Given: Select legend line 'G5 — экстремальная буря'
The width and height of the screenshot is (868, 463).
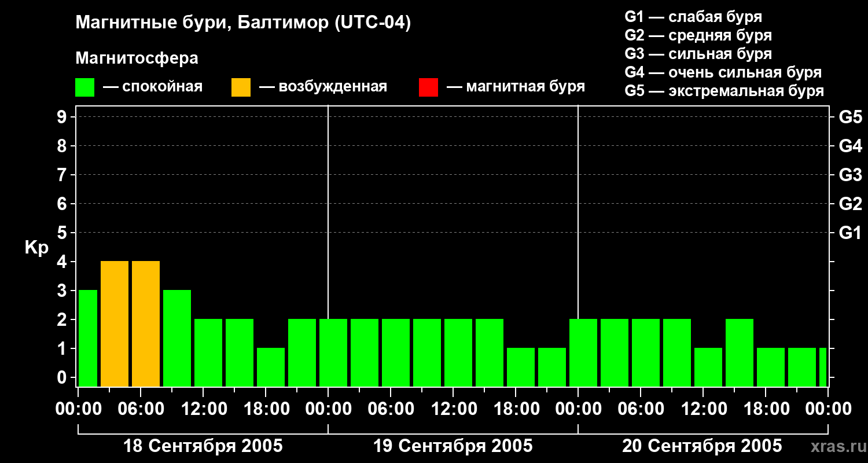Looking at the screenshot, I should coord(724,91).
